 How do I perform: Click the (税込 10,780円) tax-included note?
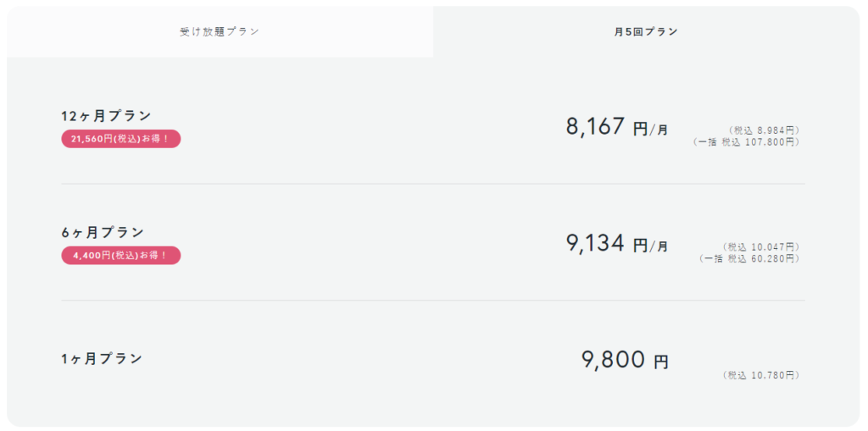tap(760, 374)
